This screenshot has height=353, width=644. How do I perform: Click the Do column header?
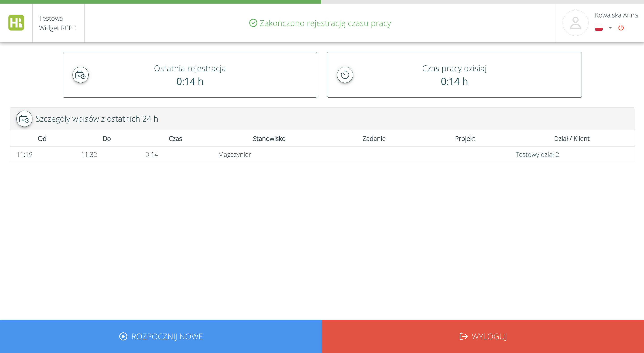coord(107,139)
